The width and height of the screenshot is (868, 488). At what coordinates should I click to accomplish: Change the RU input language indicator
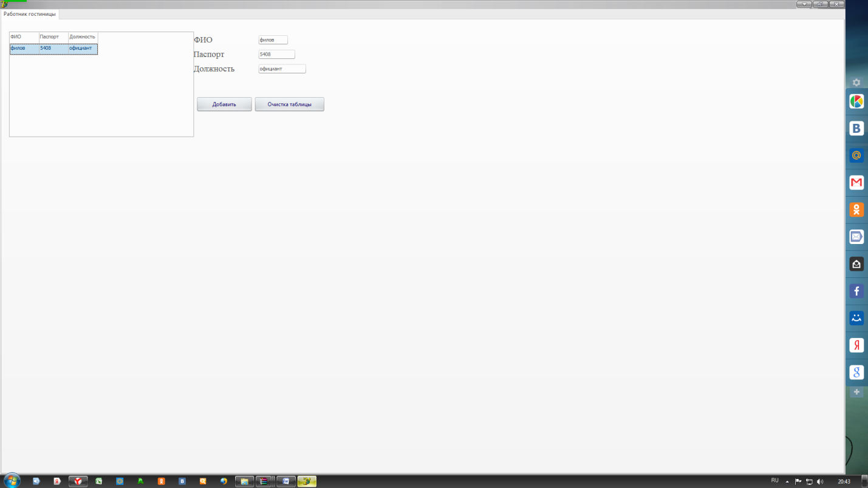[x=774, y=481]
